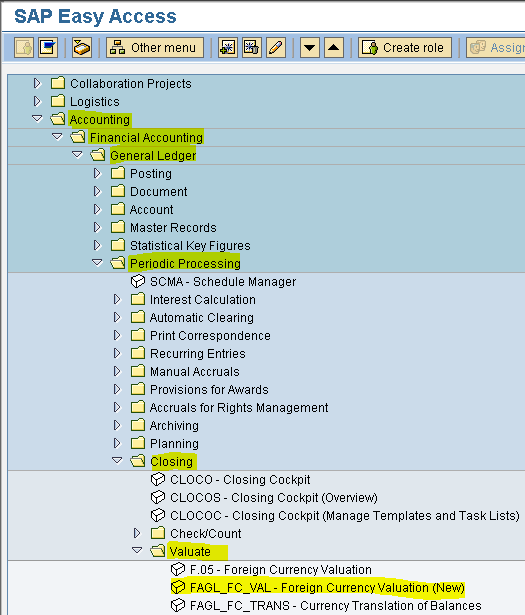Click the F.05 transaction cube icon

[178, 569]
